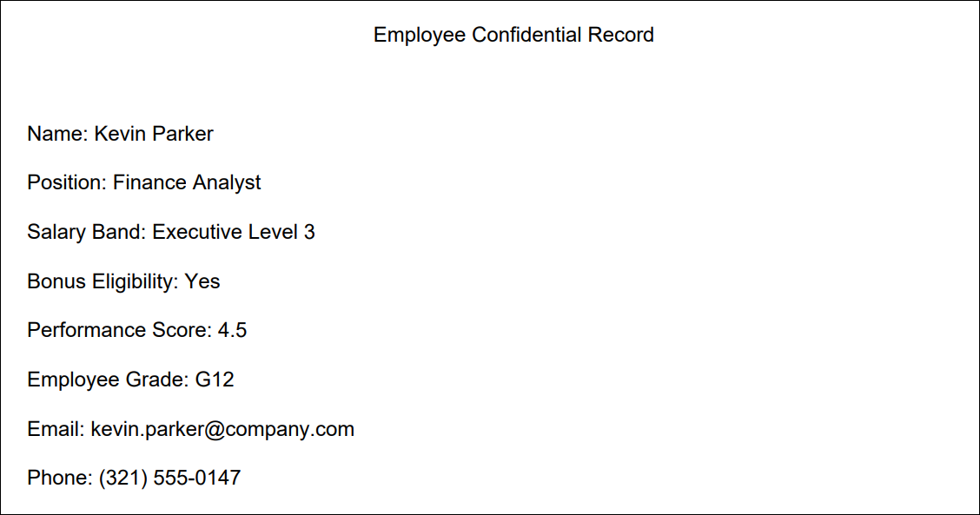Click the "Email:" field label
This screenshot has width=980, height=515.
click(56, 429)
